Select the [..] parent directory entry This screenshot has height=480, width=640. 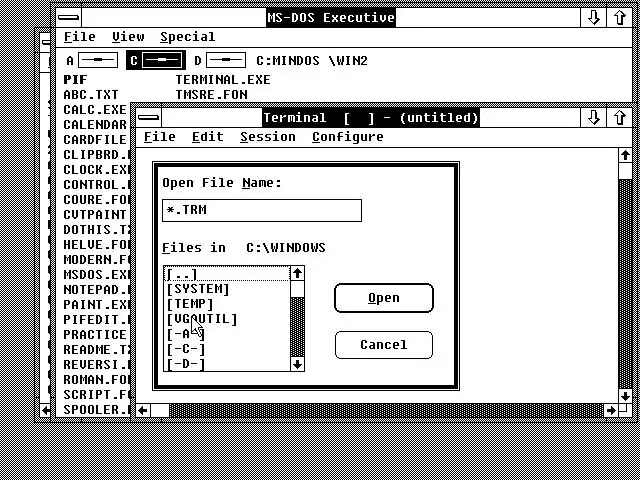tap(227, 274)
